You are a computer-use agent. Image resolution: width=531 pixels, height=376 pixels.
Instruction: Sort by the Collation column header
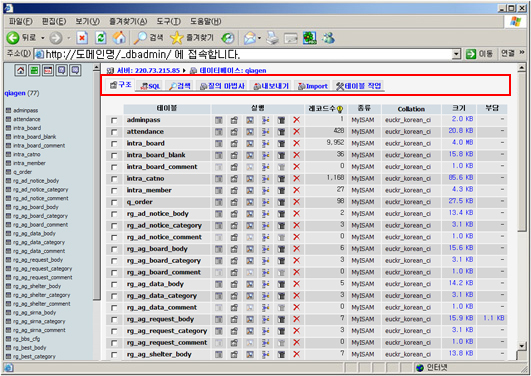(x=411, y=109)
